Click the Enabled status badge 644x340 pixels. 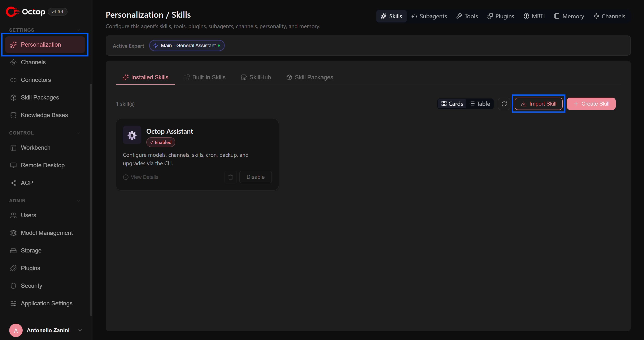[161, 142]
